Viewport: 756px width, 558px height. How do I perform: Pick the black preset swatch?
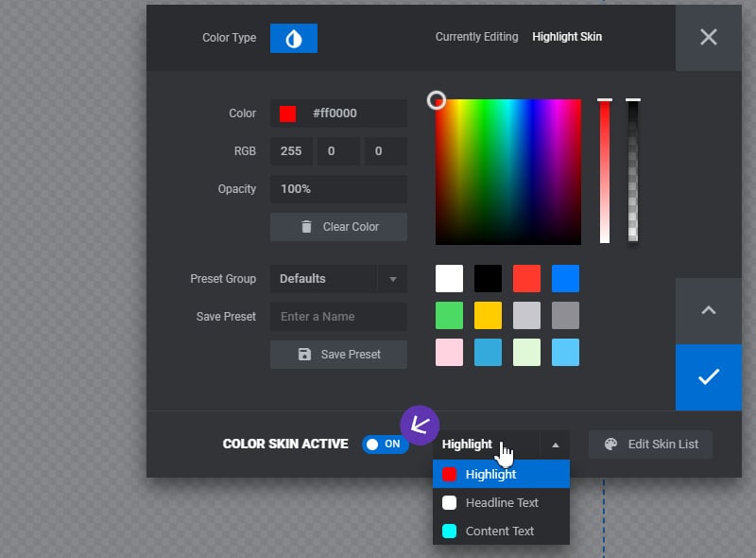(x=488, y=278)
